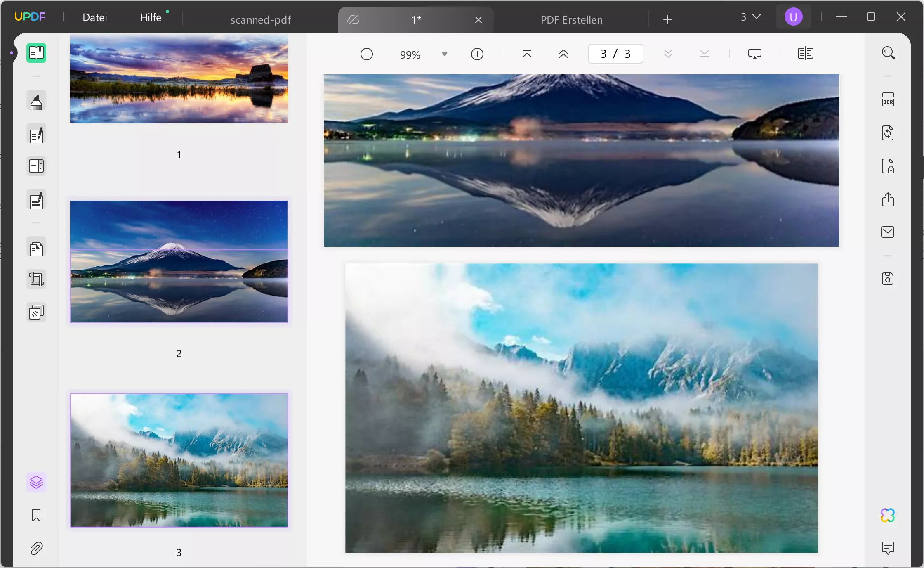The width and height of the screenshot is (924, 568).
Task: Switch to the PDF Erstellen tab
Action: [572, 19]
